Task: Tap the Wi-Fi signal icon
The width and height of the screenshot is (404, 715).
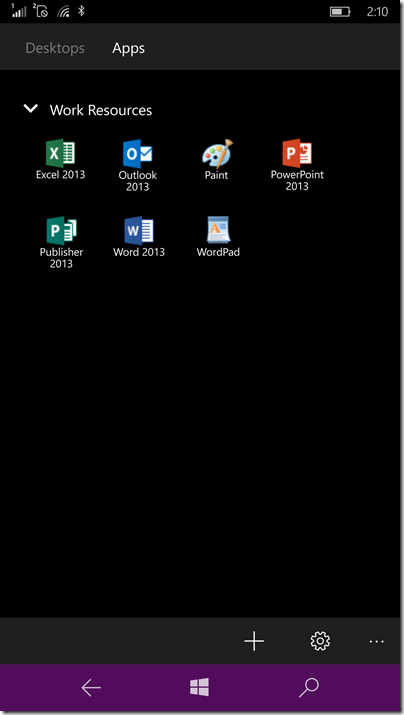Action: 63,11
